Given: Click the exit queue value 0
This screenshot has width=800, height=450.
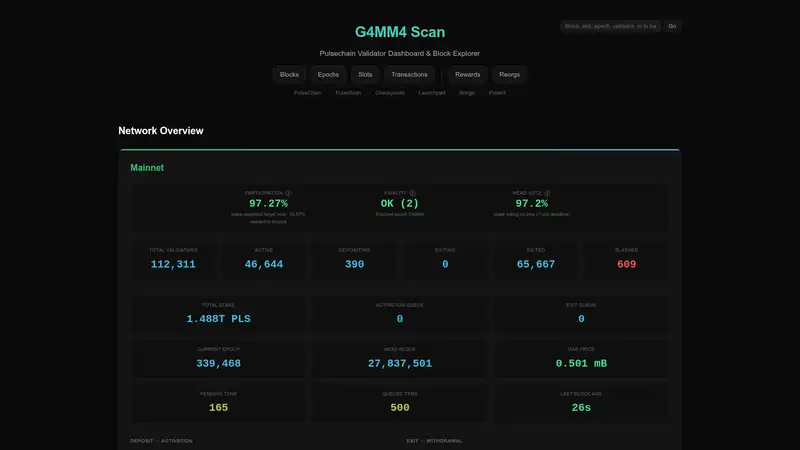Looking at the screenshot, I should [581, 319].
